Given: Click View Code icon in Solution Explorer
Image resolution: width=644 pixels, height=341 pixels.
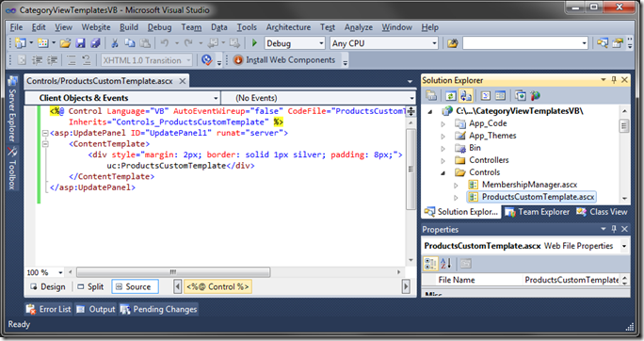Looking at the screenshot, I should pos(486,96).
